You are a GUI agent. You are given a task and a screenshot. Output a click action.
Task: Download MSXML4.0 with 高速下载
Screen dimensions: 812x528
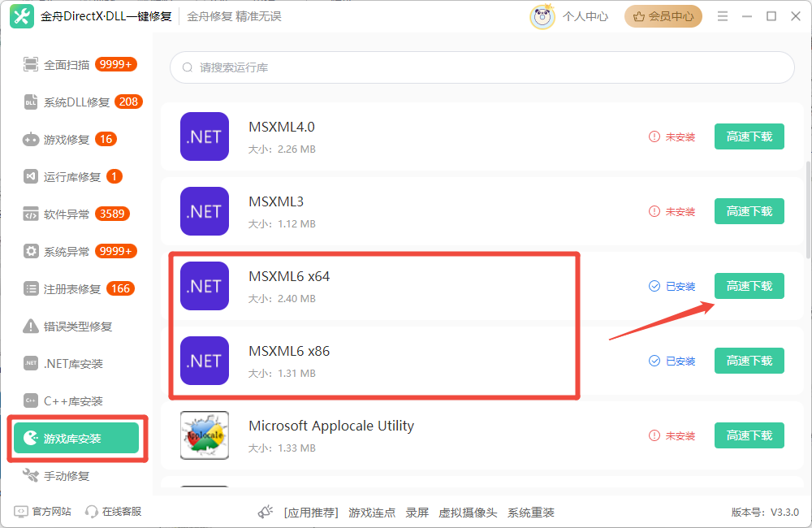[x=749, y=136]
